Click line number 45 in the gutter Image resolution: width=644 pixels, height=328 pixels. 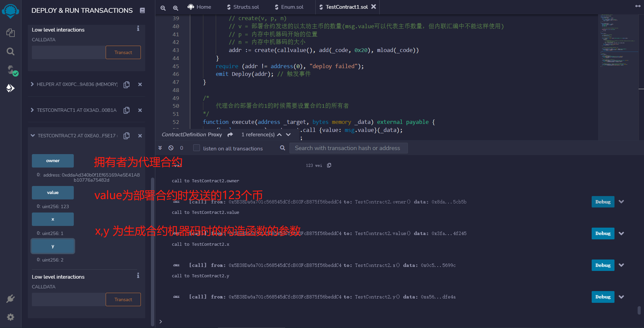pos(176,66)
